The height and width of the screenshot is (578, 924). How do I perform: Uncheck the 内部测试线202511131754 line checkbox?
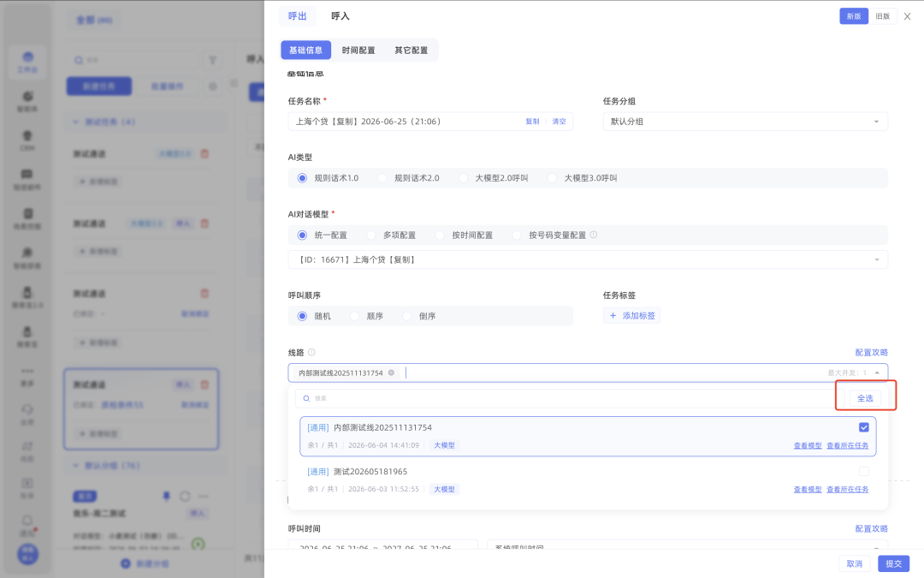click(864, 427)
